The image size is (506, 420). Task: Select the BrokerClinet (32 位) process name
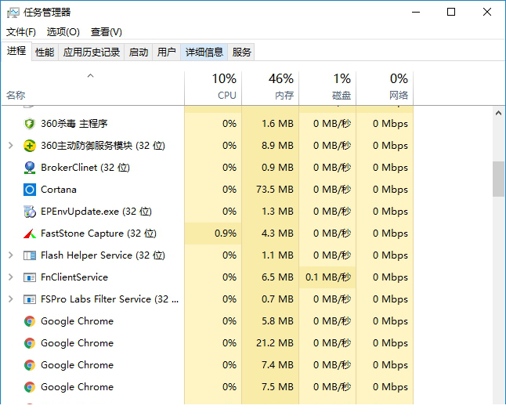click(85, 168)
